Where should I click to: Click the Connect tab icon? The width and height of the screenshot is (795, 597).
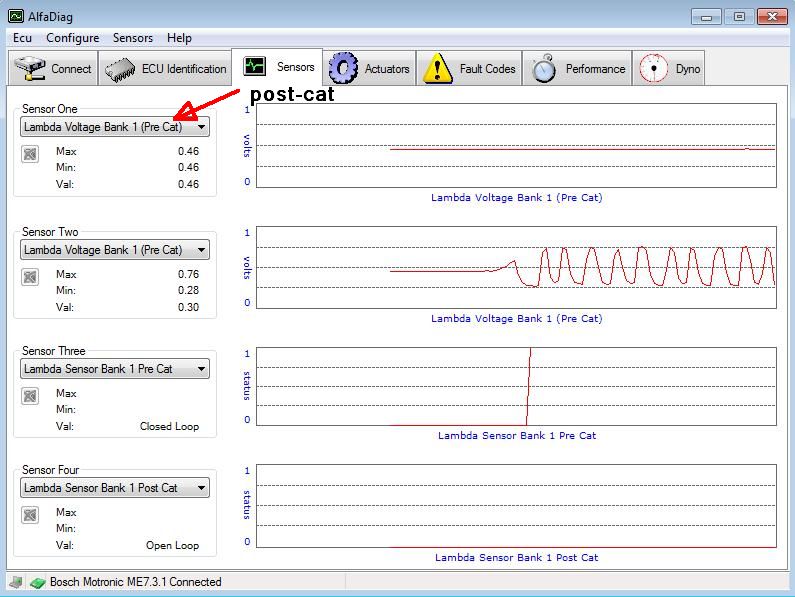[x=30, y=69]
